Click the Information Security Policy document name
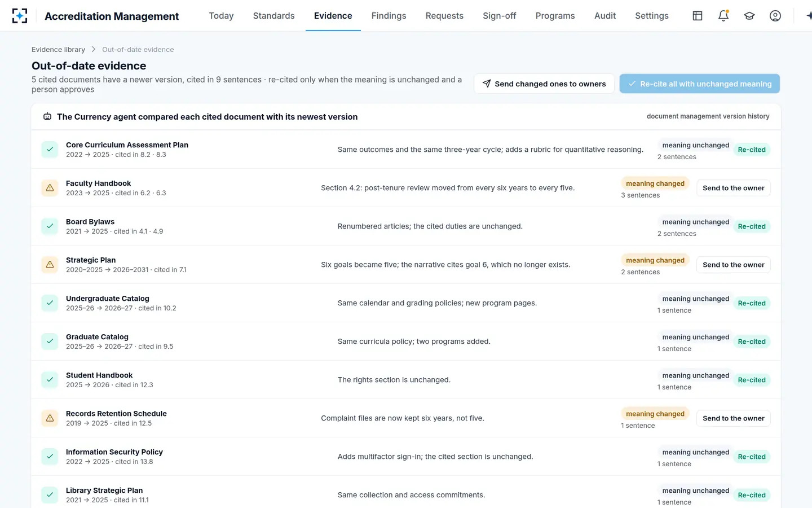Image resolution: width=812 pixels, height=508 pixels. coord(114,452)
